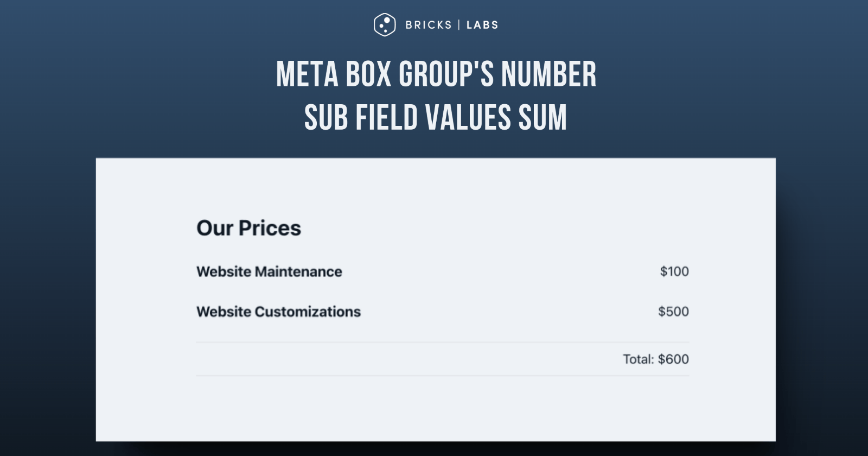Screen dimensions: 868x456
Task: Click the $500 price value
Action: [x=673, y=312]
